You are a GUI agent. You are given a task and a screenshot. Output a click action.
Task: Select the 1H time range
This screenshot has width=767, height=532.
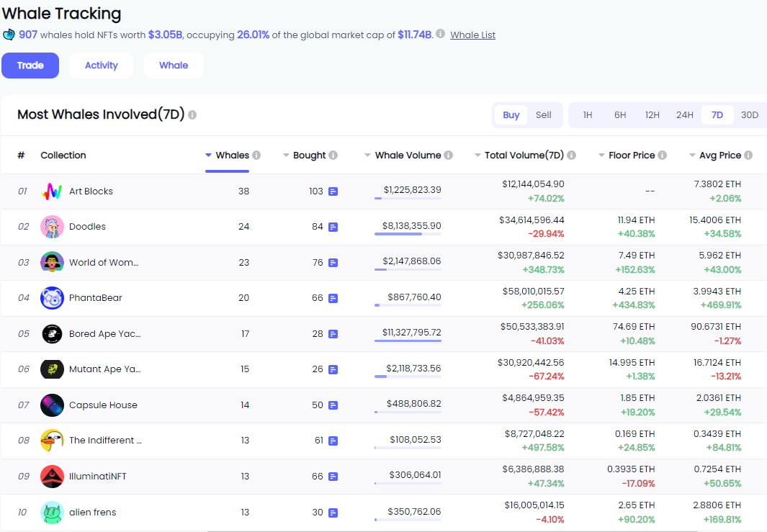click(588, 115)
